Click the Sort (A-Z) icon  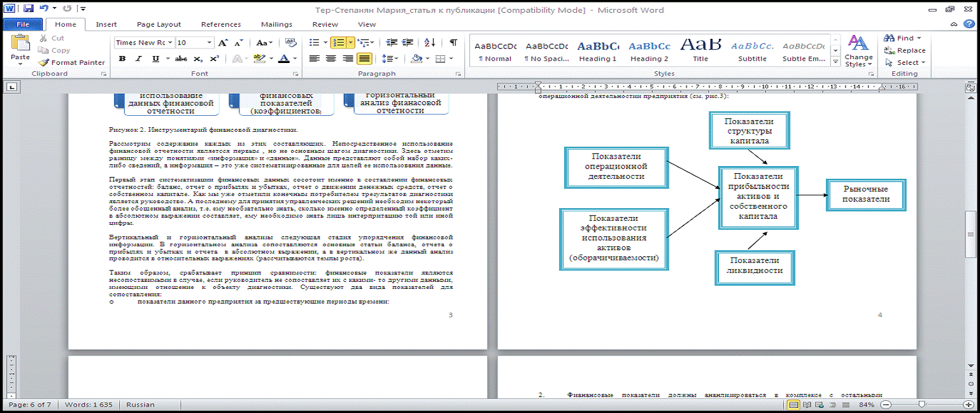coord(429,43)
